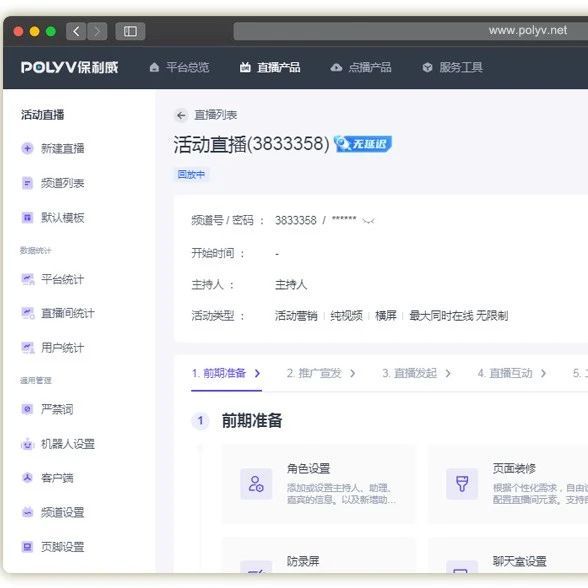
Task: Click the macOS yellow minimize window button
Action: tap(34, 32)
